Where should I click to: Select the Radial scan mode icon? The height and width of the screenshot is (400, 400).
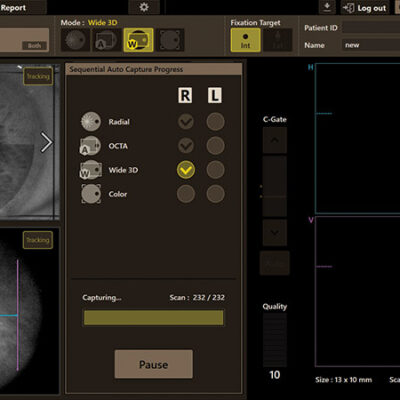click(x=75, y=40)
